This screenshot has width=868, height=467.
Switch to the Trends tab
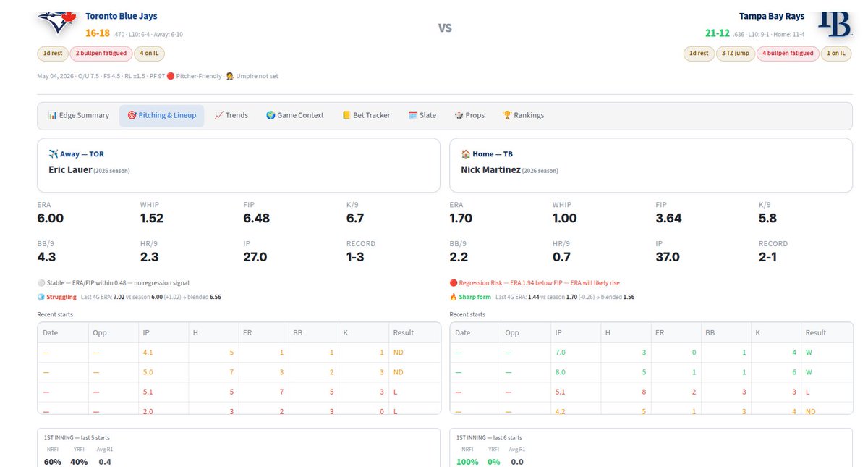231,115
